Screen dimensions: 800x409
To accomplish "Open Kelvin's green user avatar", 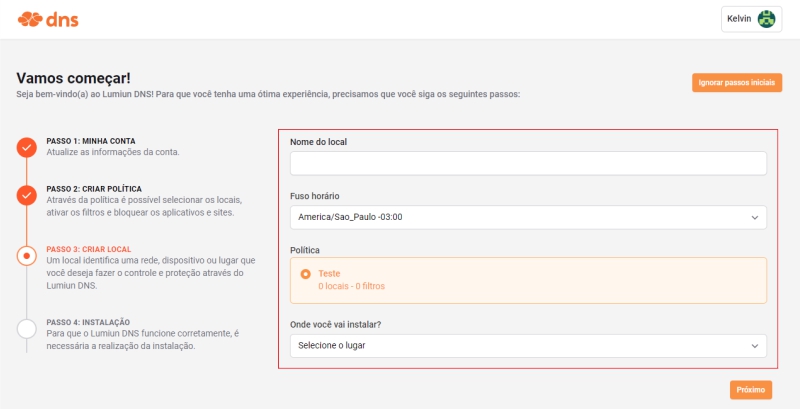I will (x=766, y=19).
